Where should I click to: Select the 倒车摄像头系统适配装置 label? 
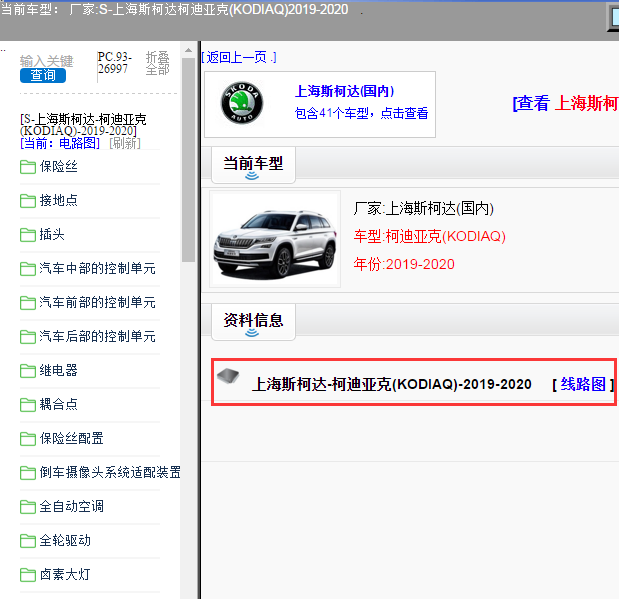tap(110, 472)
